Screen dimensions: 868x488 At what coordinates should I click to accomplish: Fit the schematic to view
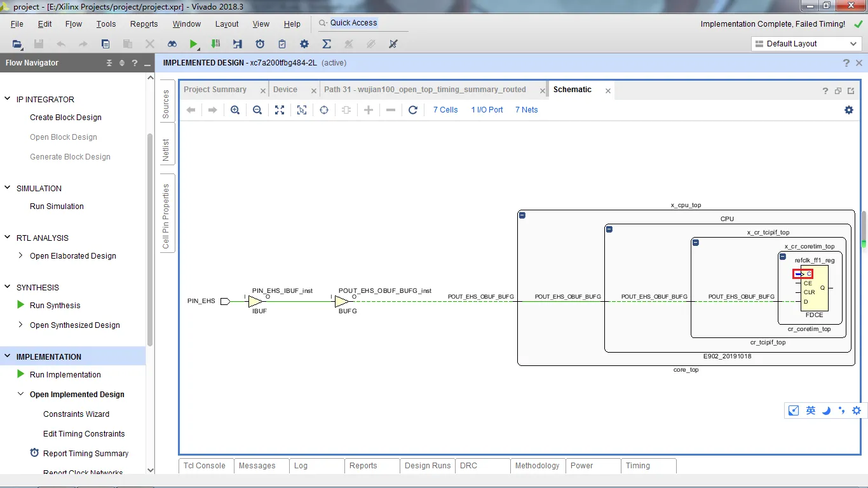280,110
